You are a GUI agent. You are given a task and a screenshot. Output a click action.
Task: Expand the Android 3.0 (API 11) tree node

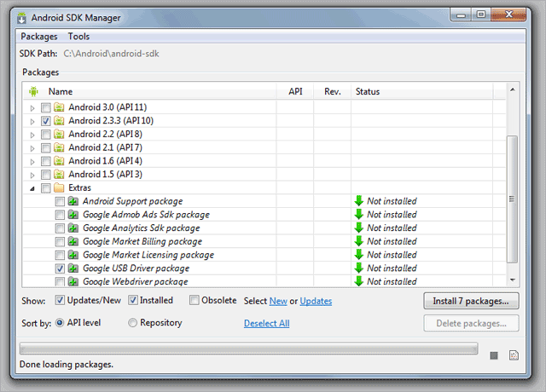(x=32, y=108)
